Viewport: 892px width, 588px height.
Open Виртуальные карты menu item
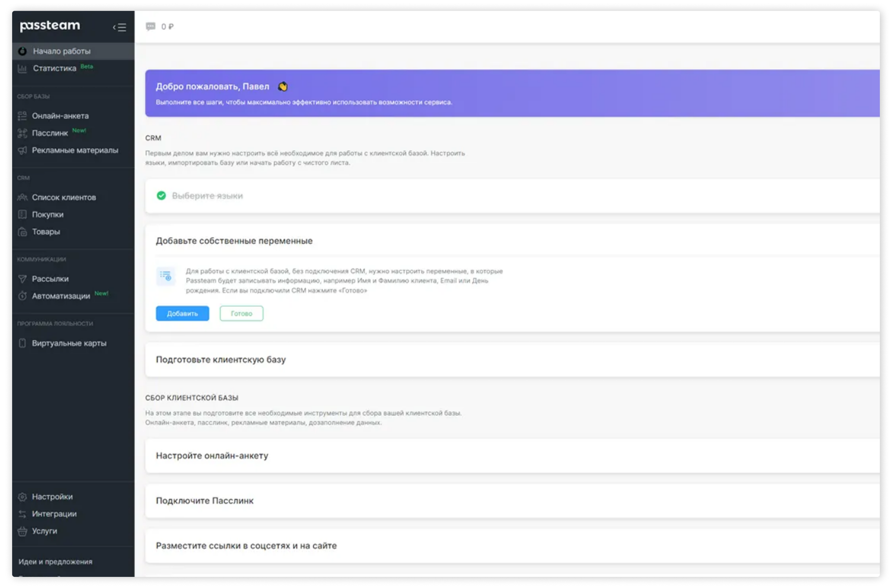click(x=69, y=343)
